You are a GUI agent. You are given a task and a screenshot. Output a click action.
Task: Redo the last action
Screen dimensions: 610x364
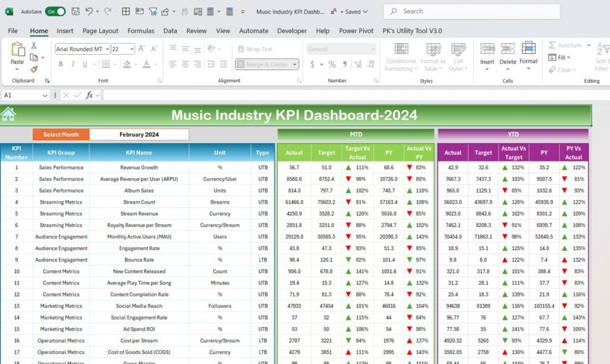click(107, 12)
